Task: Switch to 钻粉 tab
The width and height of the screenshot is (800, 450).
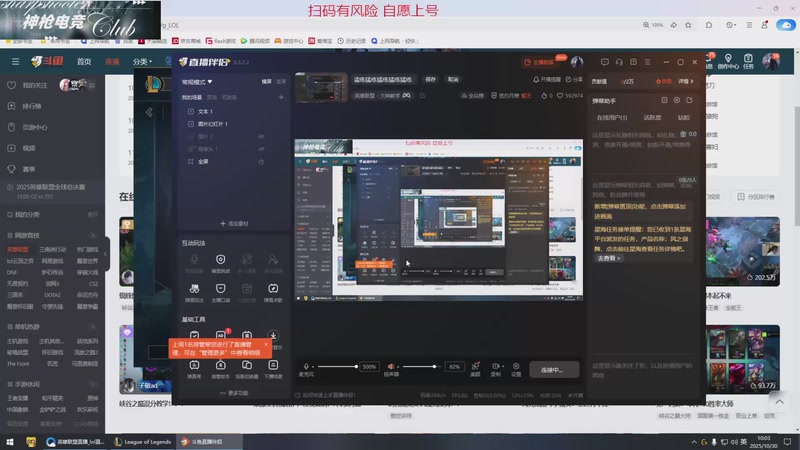Action: (684, 117)
